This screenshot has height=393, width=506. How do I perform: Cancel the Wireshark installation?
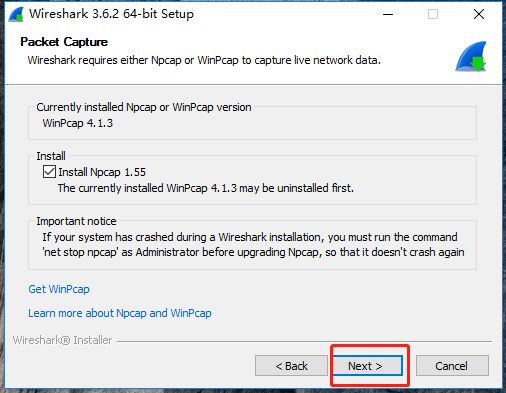(452, 366)
